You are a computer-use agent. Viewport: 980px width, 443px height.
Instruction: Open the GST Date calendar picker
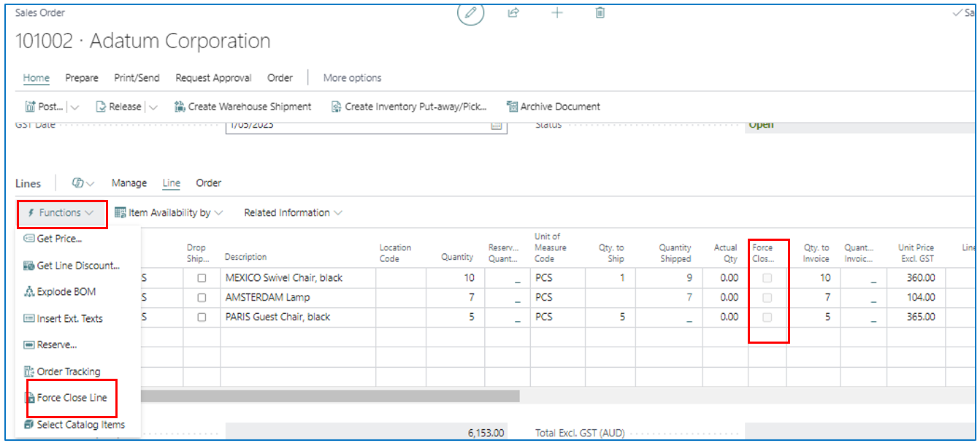[497, 126]
